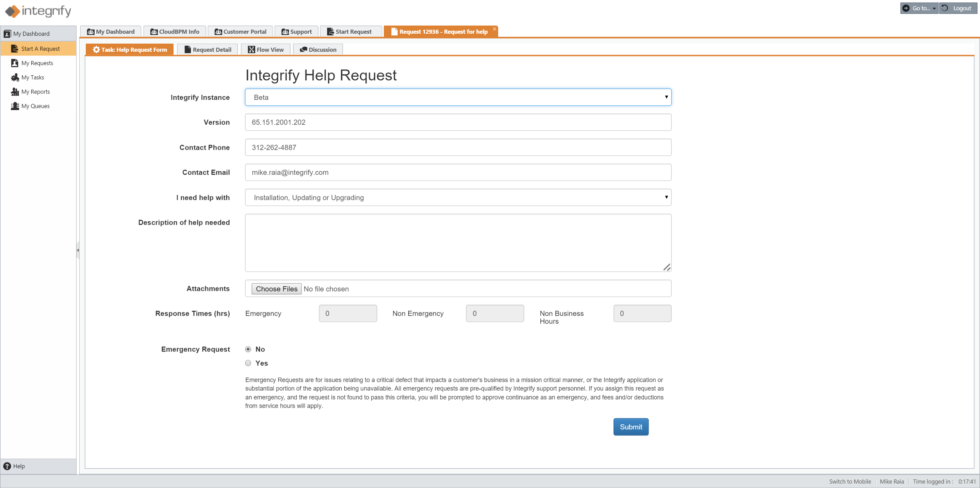This screenshot has width=980, height=488.
Task: Open the Integrify Instance dropdown
Action: (458, 97)
